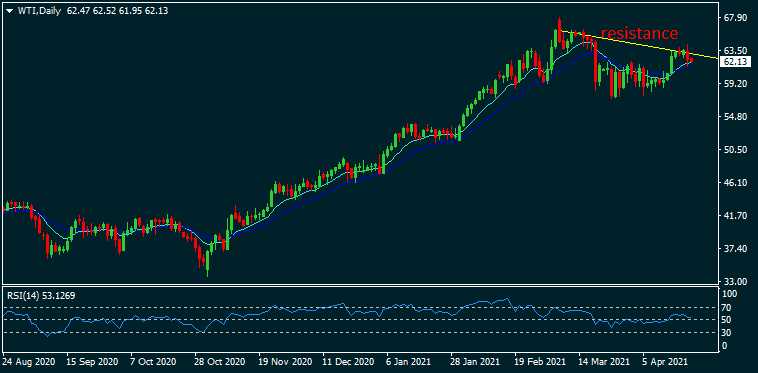Select the OHLC values 62.47 62.52 61.95 62.13
Screen dimensions: 758x373
coord(117,11)
